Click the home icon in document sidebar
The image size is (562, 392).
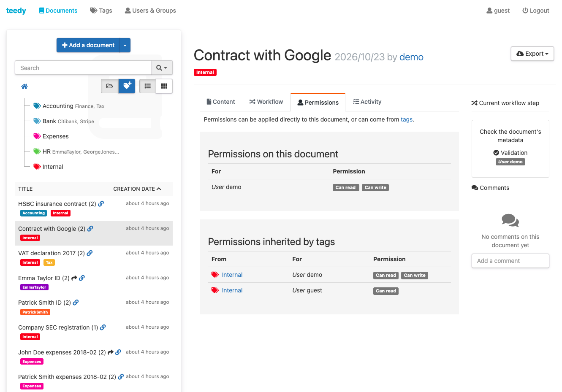click(x=24, y=87)
